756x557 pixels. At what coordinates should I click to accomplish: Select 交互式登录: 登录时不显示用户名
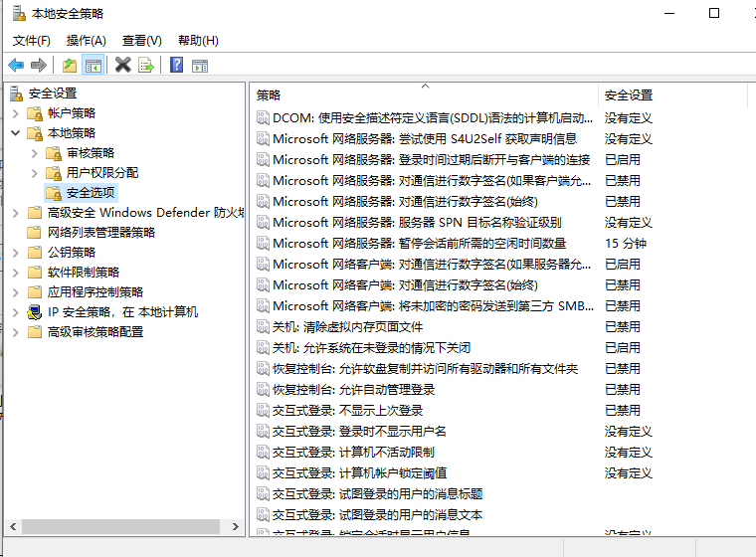pos(359,431)
